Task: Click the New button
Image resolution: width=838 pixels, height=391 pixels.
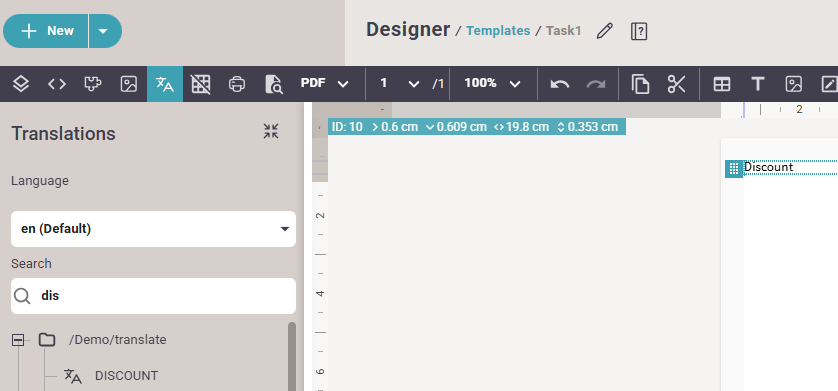Action: 46,31
